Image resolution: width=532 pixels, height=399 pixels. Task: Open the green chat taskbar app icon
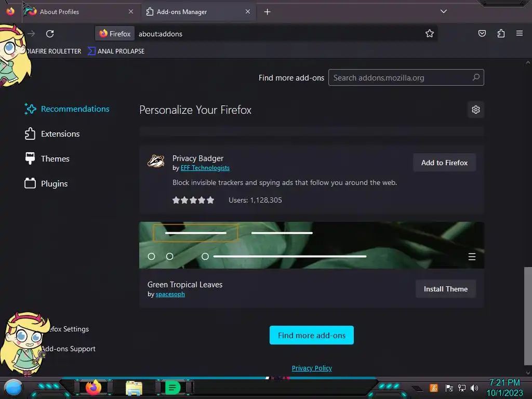pyautogui.click(x=172, y=388)
